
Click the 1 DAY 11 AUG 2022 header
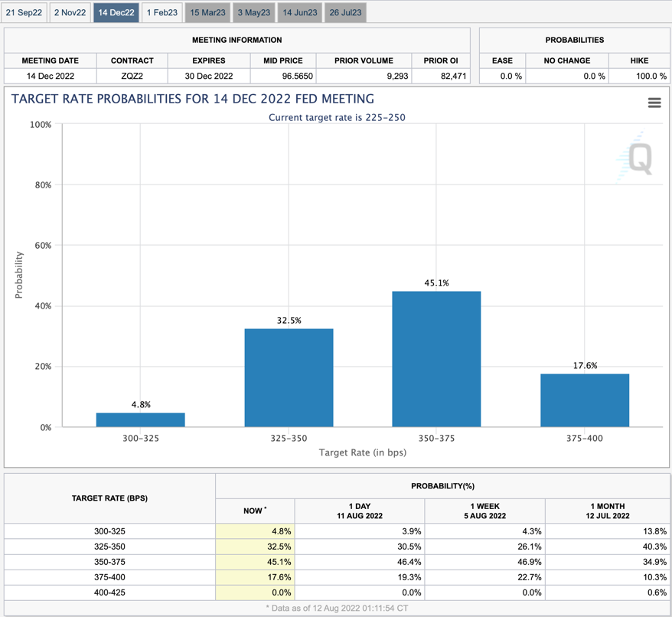[359, 511]
